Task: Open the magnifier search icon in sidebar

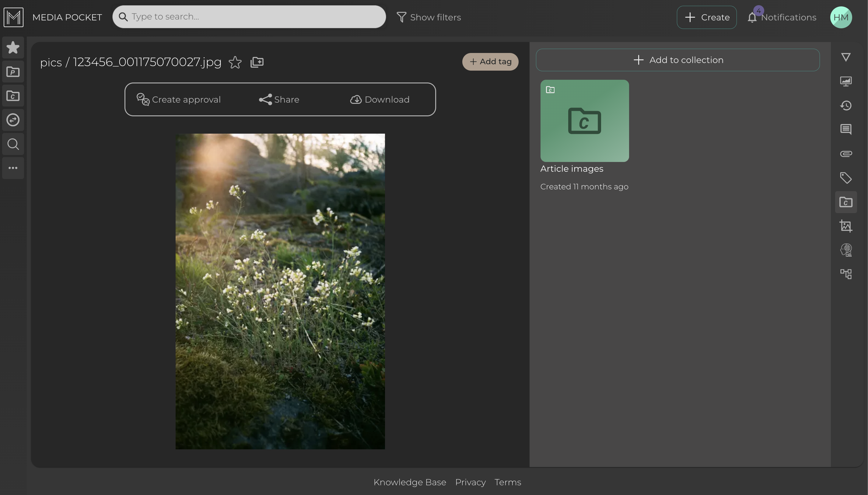Action: (13, 144)
